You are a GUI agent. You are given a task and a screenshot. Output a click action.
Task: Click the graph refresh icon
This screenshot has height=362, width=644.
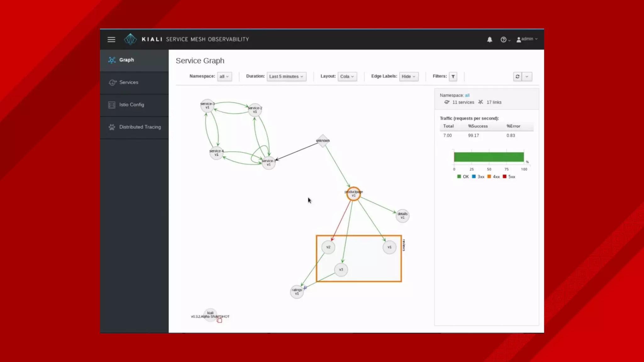tap(517, 76)
